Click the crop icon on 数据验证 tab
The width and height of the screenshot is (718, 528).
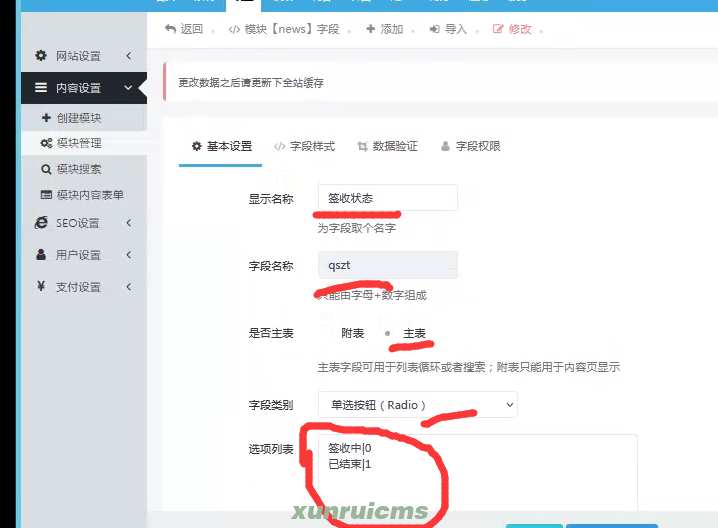click(x=362, y=147)
